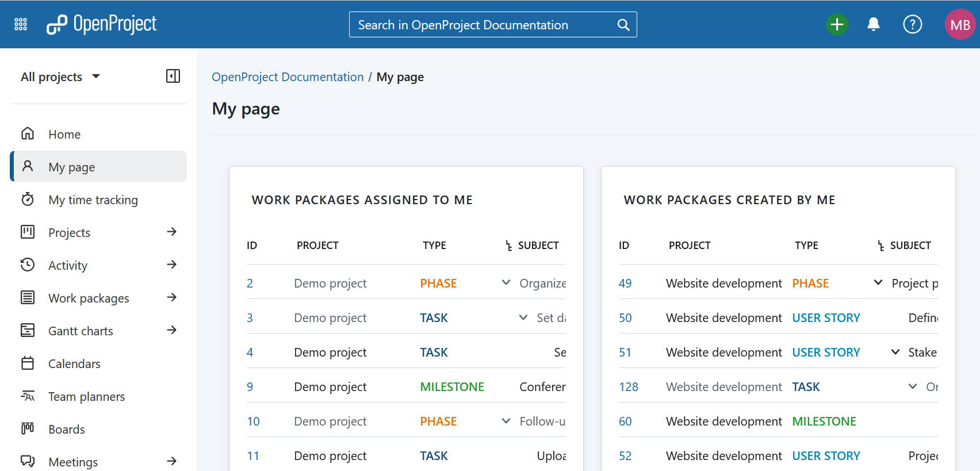This screenshot has height=471, width=980.
Task: Click the My page person icon
Action: click(28, 166)
